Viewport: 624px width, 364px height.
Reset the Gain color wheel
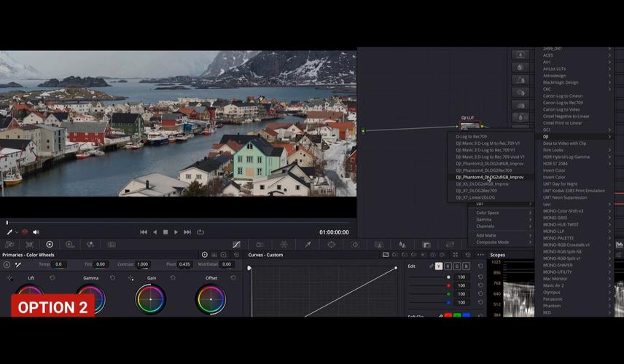[x=173, y=278]
